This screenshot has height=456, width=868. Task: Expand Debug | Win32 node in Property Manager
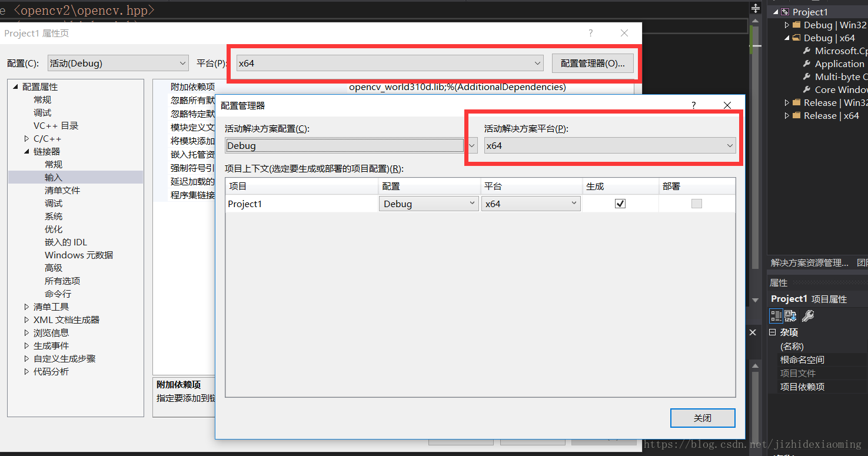coord(787,25)
